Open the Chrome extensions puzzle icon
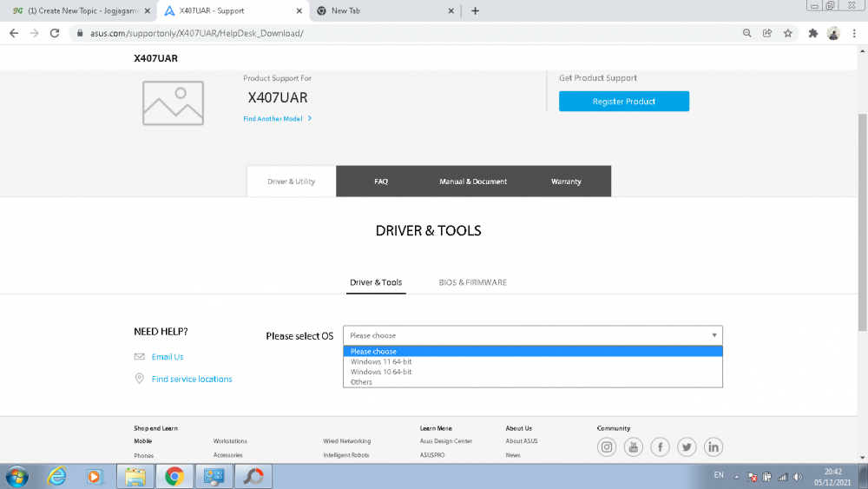The width and height of the screenshot is (868, 489). point(812,33)
